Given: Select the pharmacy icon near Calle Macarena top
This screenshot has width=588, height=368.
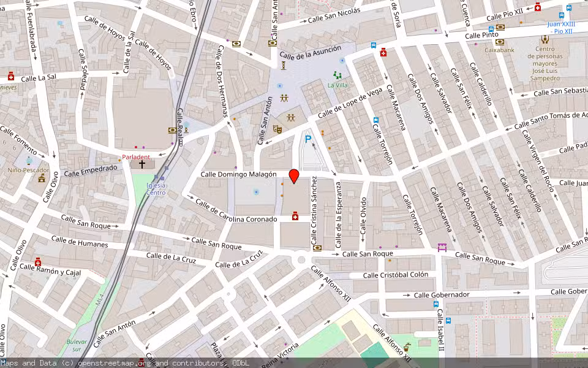Looking at the screenshot, I should point(383,52).
